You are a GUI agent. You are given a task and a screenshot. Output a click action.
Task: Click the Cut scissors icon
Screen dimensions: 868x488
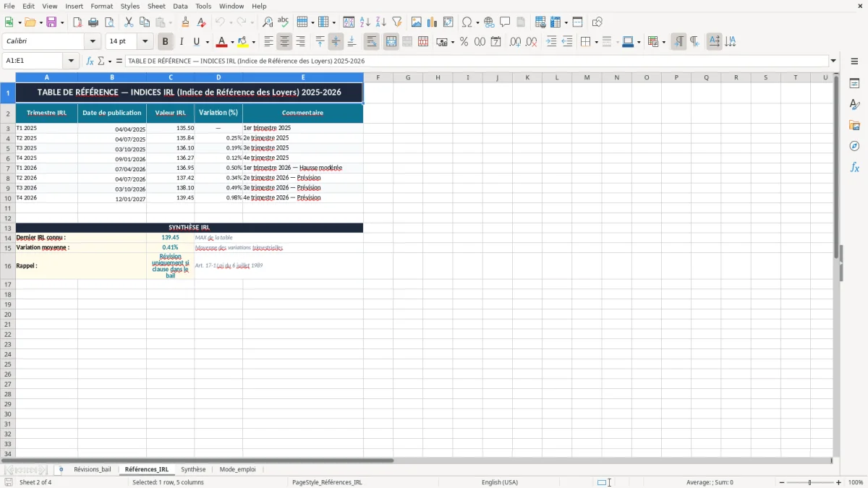129,22
